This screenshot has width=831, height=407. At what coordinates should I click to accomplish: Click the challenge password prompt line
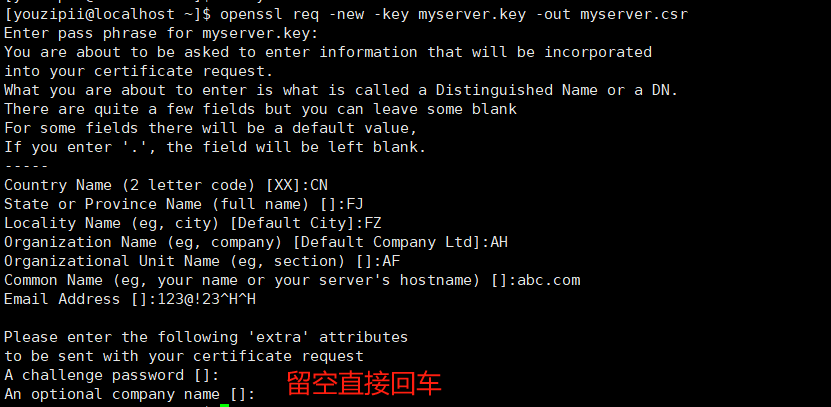click(x=112, y=375)
